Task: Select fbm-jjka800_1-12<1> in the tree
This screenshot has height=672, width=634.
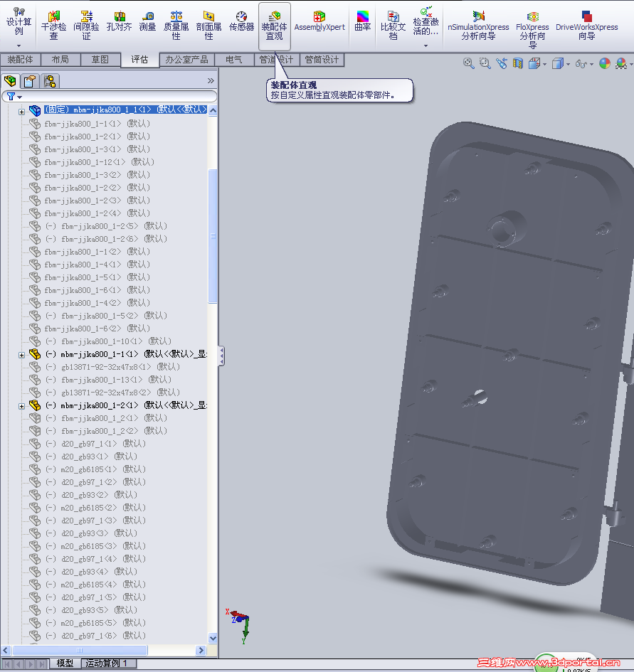Action: 99,162
